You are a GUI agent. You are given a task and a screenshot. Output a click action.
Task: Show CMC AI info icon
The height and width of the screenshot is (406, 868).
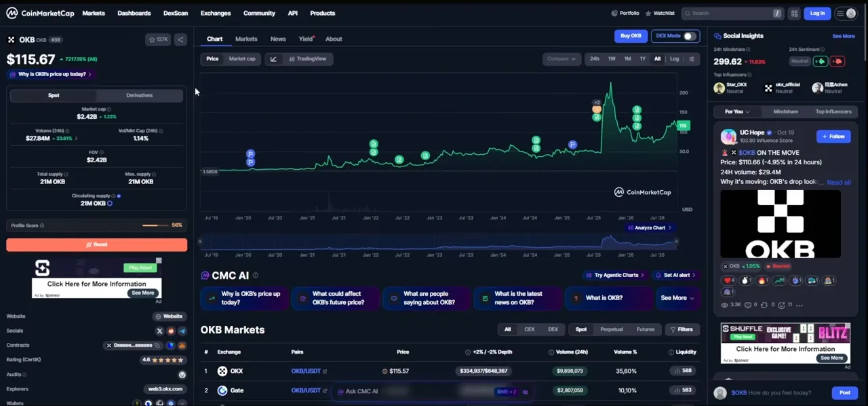pyautogui.click(x=255, y=275)
